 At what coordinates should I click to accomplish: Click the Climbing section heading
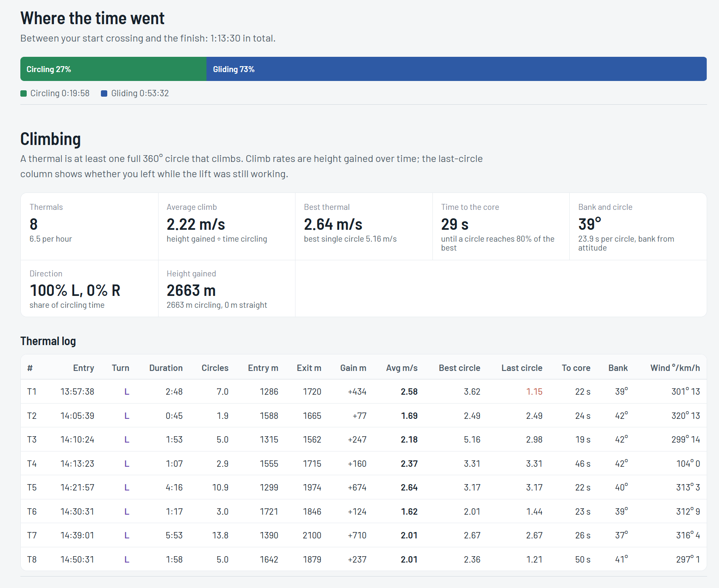tap(50, 139)
